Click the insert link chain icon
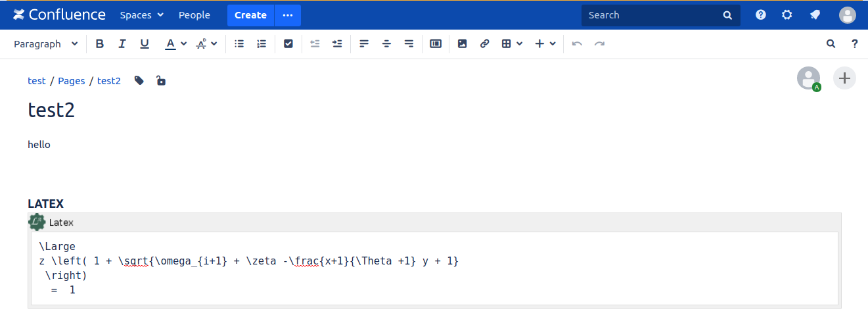This screenshot has width=868, height=327. pyautogui.click(x=484, y=43)
